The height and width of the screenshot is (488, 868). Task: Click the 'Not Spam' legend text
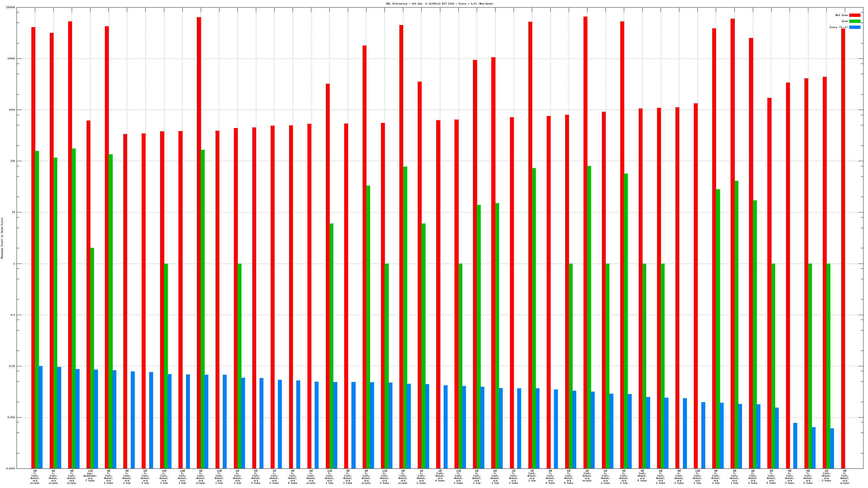841,15
